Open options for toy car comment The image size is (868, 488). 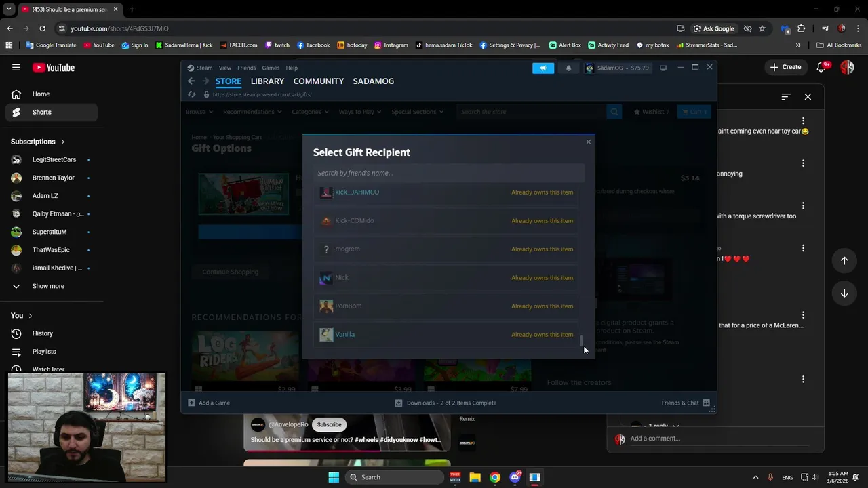tap(803, 121)
